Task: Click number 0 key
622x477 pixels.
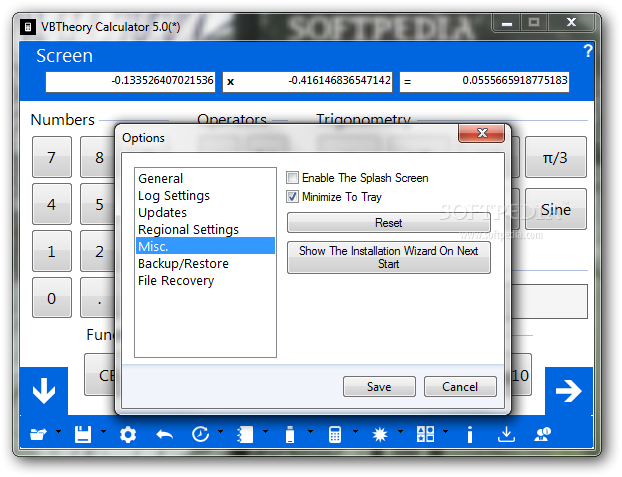Action: pos(52,298)
